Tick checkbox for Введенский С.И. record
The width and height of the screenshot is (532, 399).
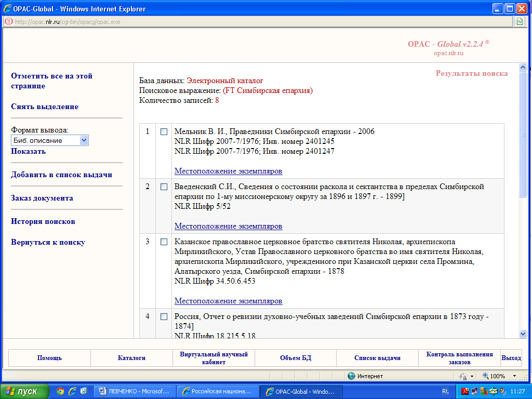164,187
